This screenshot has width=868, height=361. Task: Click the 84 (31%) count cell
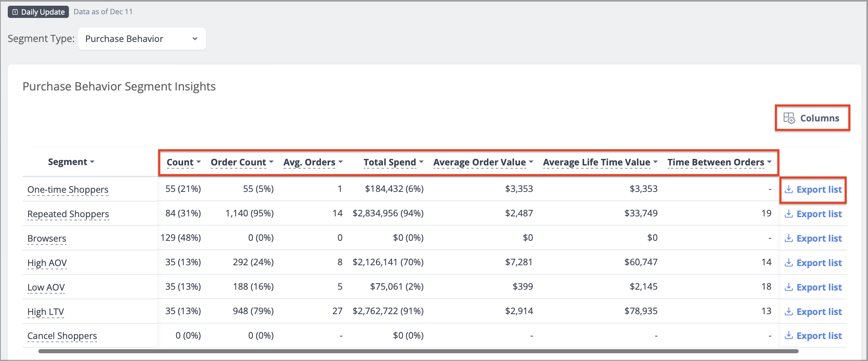[183, 213]
